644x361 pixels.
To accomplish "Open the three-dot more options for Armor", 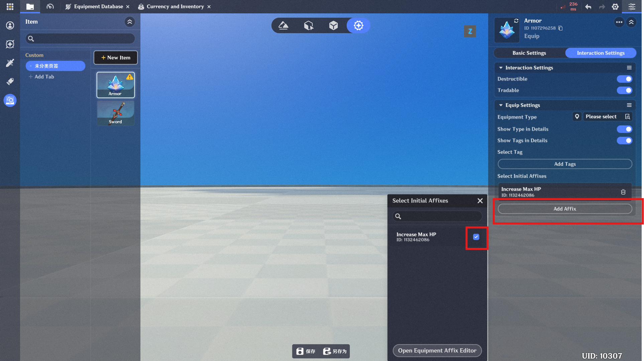I will click(x=619, y=22).
